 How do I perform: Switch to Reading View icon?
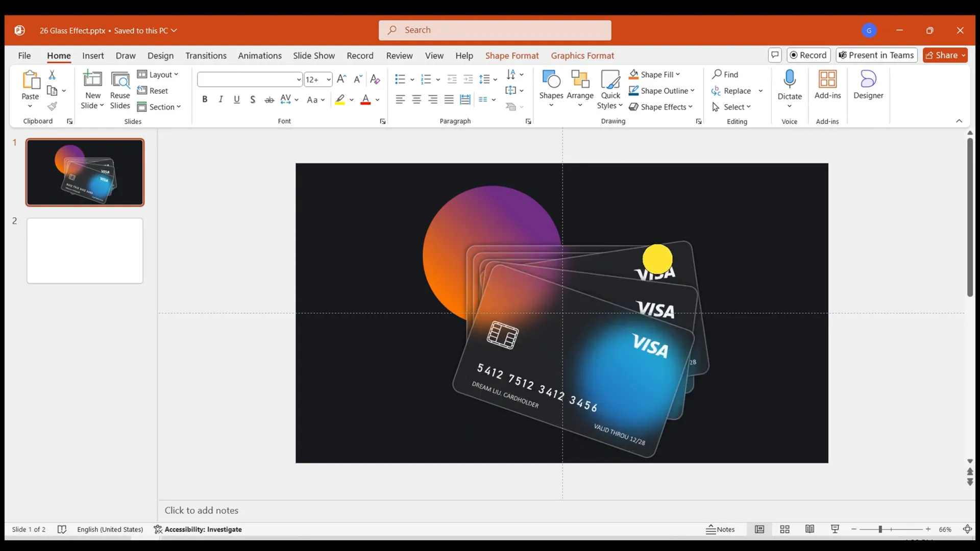(810, 530)
